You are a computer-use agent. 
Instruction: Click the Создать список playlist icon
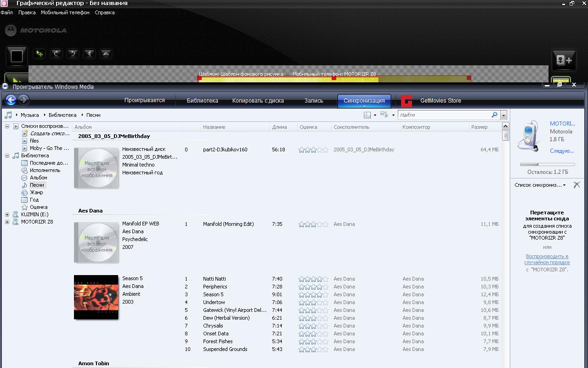[x=25, y=133]
